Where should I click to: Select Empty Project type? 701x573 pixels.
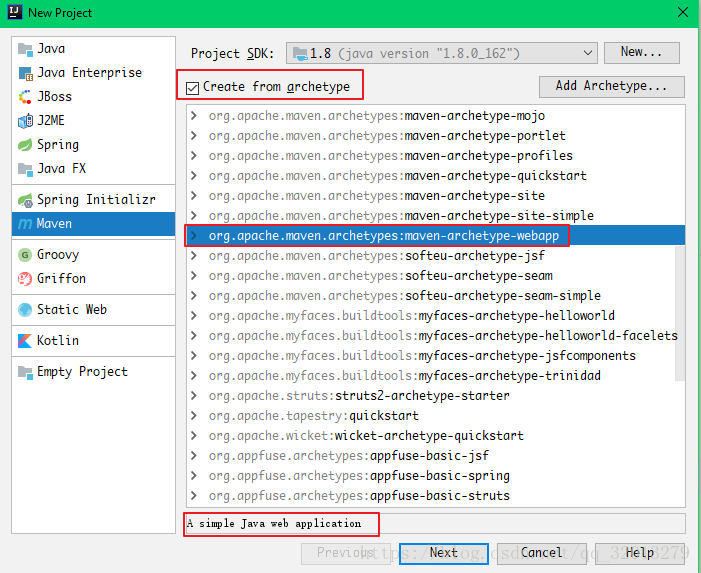tap(93, 372)
